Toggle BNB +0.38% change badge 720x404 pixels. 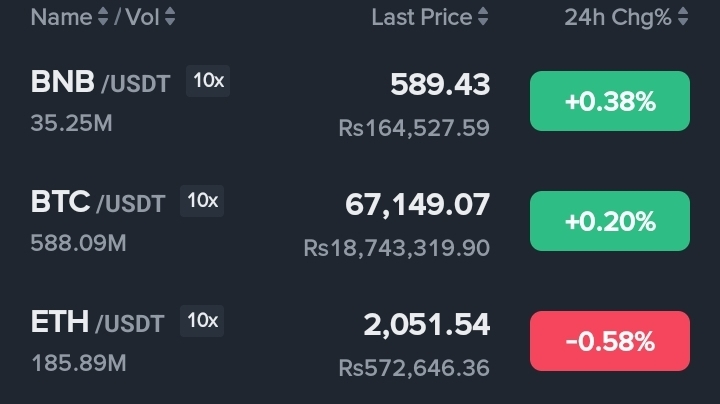click(x=610, y=101)
